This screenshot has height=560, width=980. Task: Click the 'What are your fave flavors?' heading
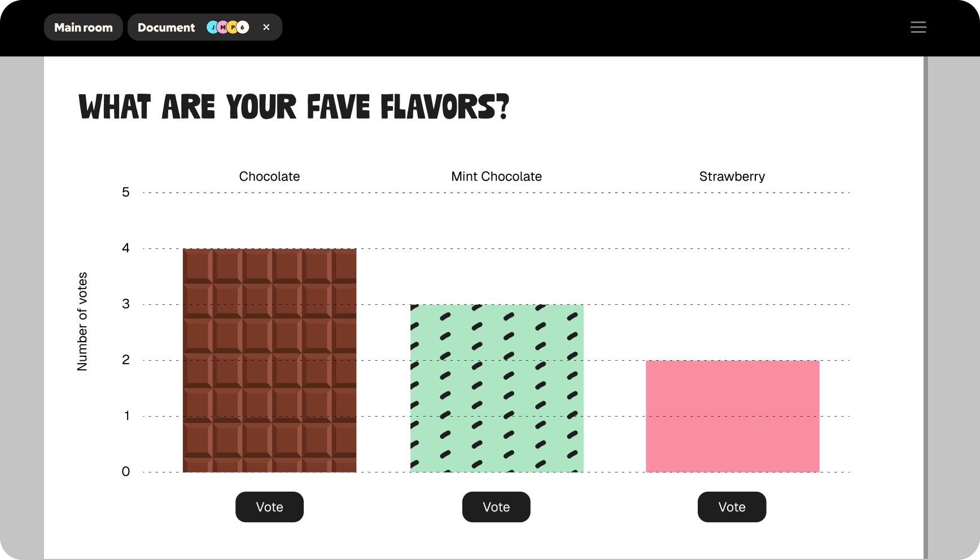294,107
